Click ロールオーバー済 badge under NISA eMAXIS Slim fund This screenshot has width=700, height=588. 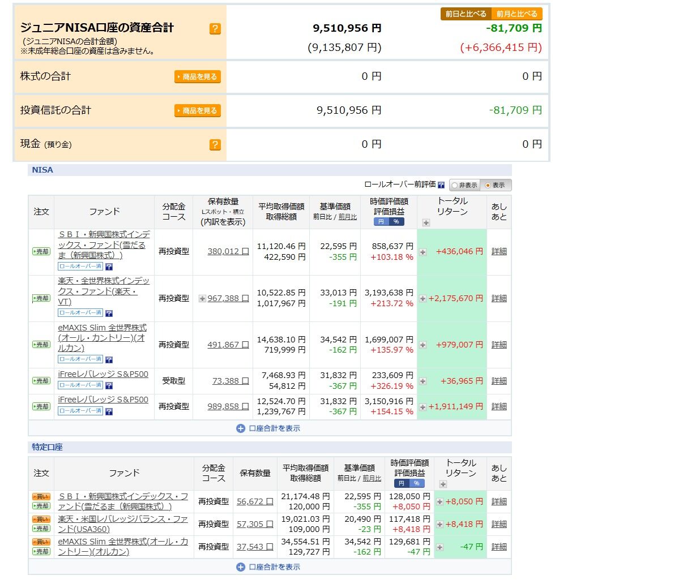(x=80, y=359)
